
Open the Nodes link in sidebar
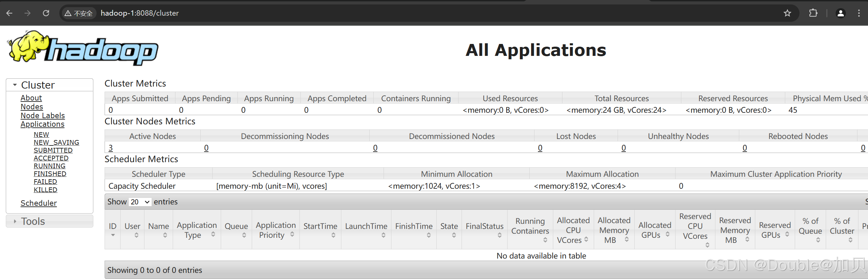32,107
